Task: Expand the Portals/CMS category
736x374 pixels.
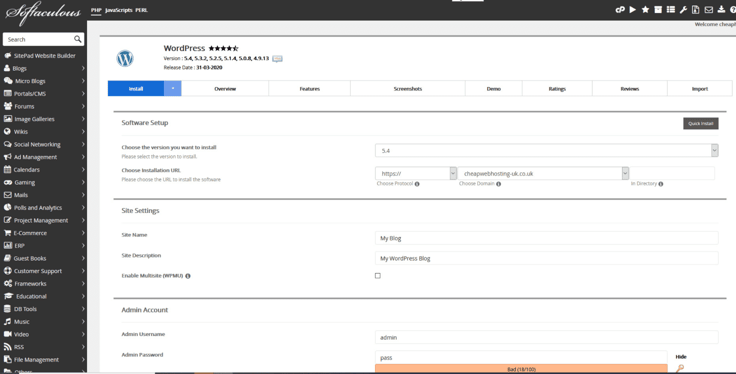Action: (x=43, y=93)
